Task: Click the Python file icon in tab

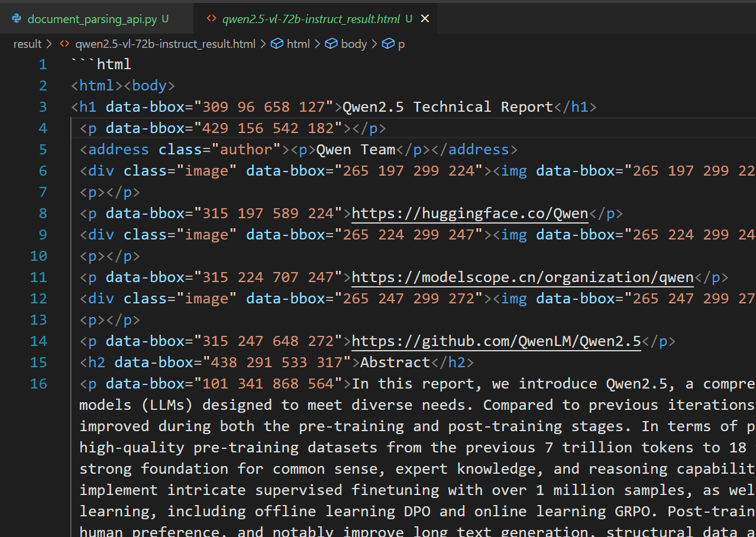Action: coord(17,19)
